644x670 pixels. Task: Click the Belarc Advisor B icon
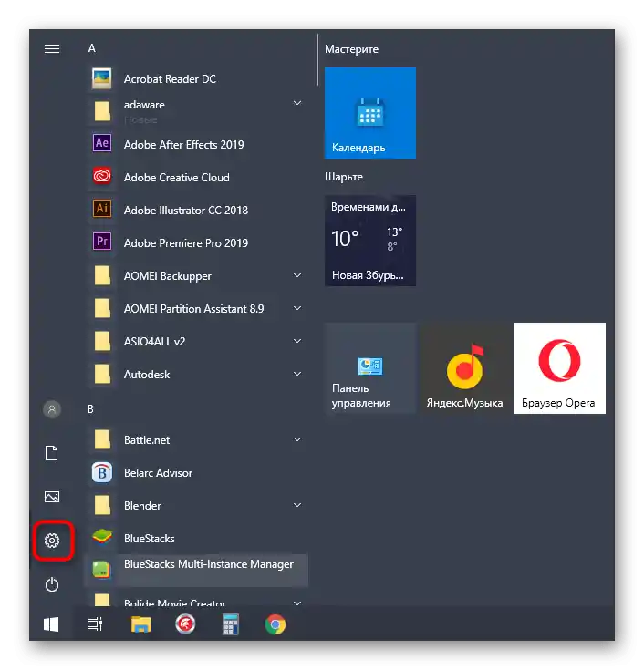click(x=102, y=472)
